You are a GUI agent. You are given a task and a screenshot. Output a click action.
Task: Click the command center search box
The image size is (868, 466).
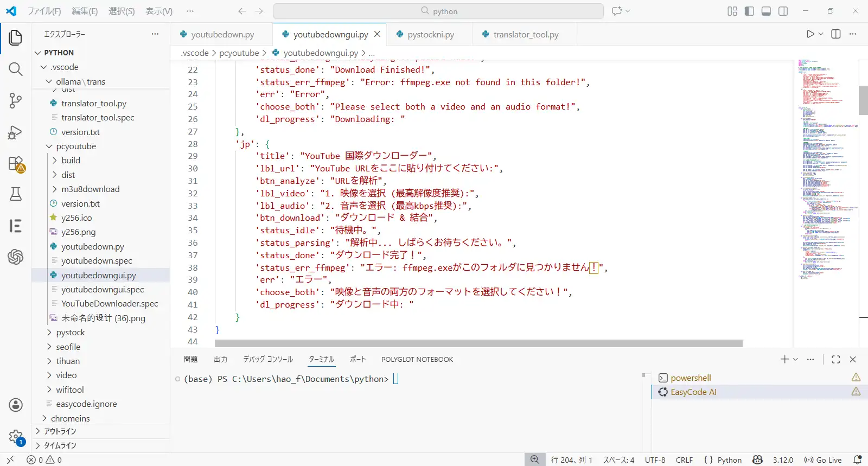click(438, 11)
